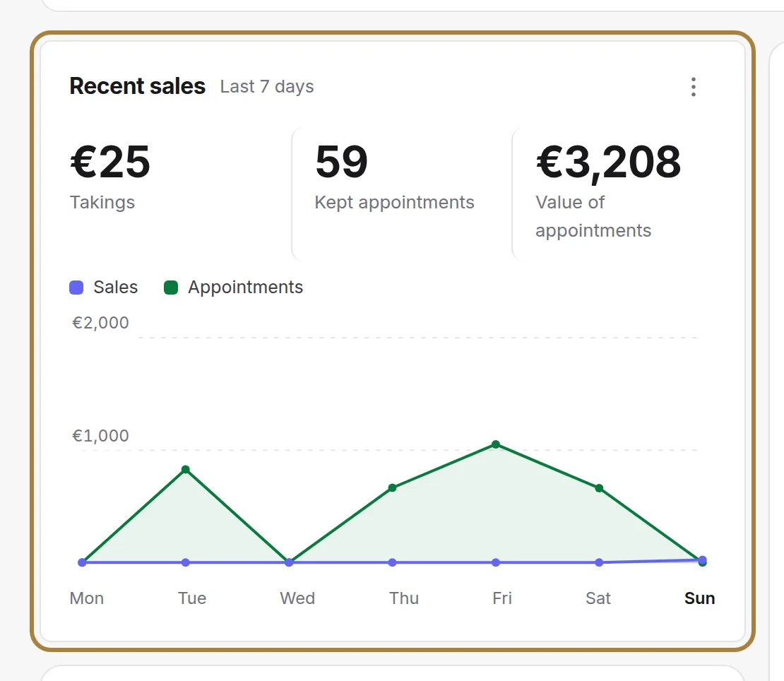Click the Tuesday sales data point
Screen dimensions: 784x681
186,562
